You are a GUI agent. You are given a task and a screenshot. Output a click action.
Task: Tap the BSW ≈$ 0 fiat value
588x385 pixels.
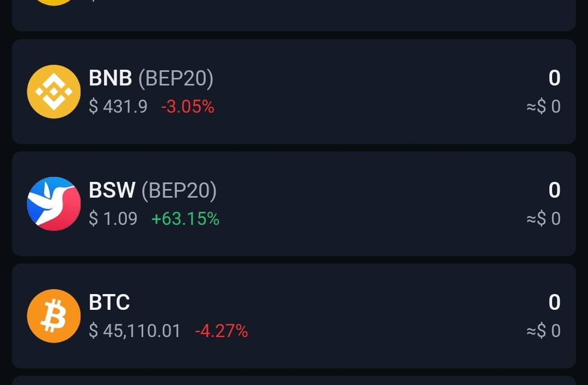(x=543, y=219)
